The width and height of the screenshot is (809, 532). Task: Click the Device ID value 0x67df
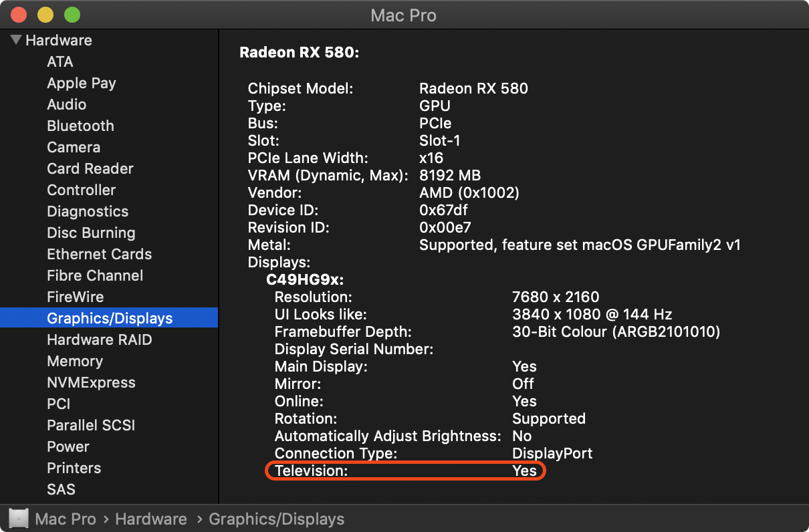[x=443, y=210]
